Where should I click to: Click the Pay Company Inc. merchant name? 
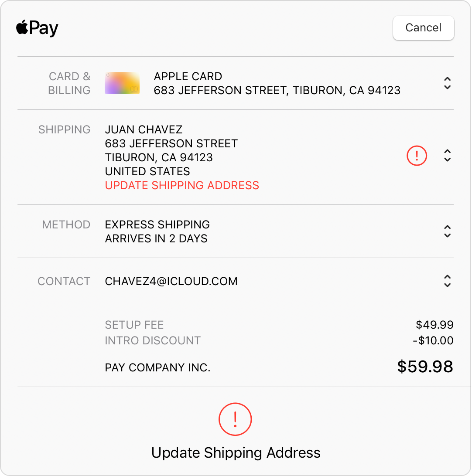click(157, 367)
